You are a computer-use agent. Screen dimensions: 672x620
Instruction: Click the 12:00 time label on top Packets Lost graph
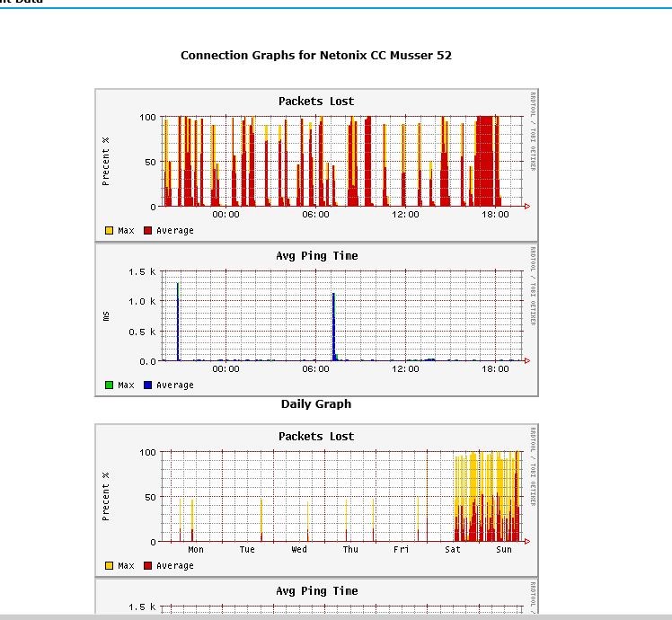(405, 215)
